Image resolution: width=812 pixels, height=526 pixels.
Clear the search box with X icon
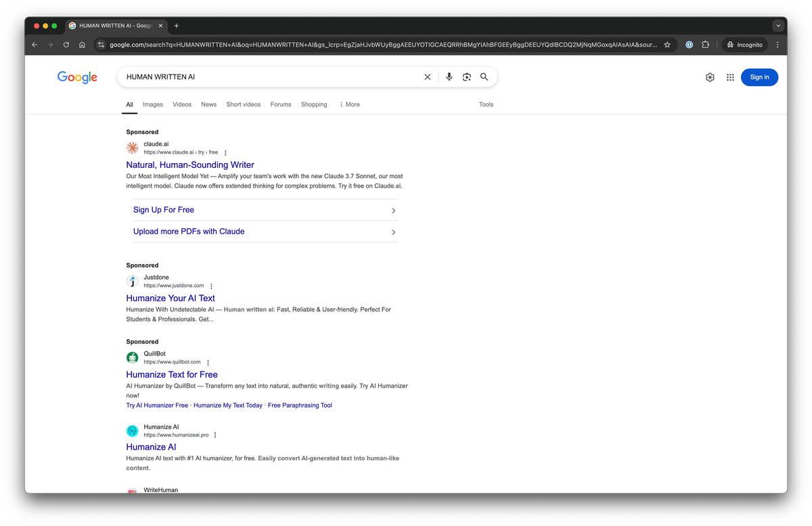click(x=428, y=77)
